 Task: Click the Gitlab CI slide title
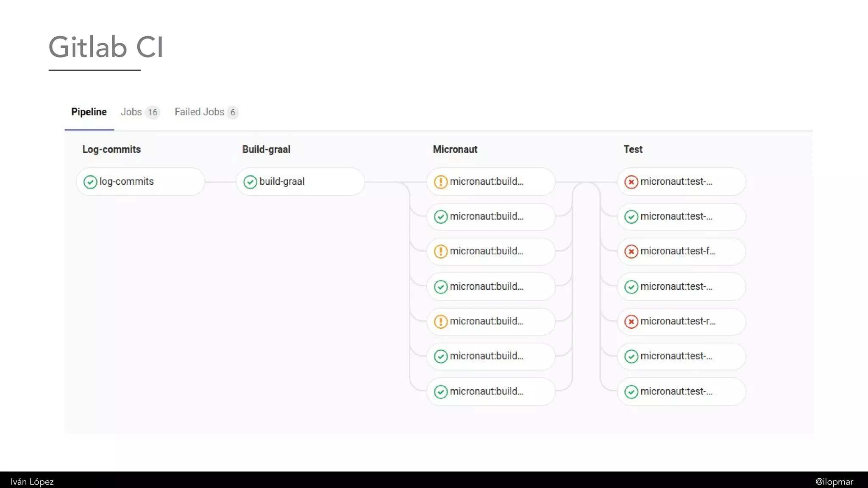[106, 47]
